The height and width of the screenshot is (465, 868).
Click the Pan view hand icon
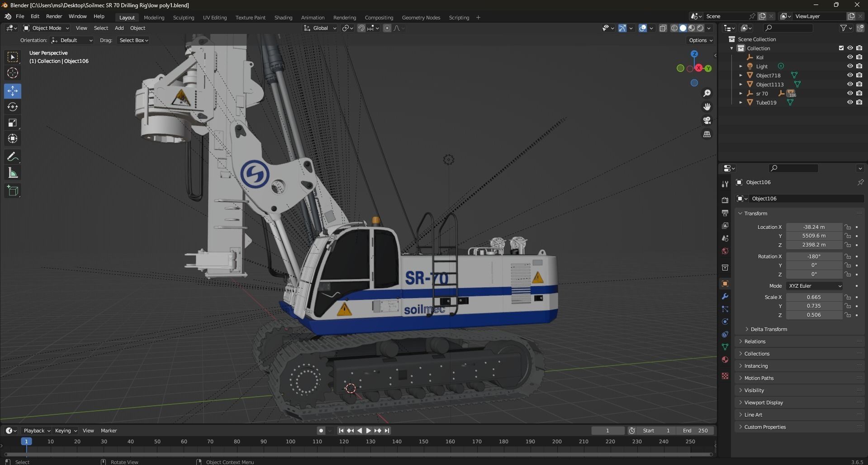click(707, 107)
